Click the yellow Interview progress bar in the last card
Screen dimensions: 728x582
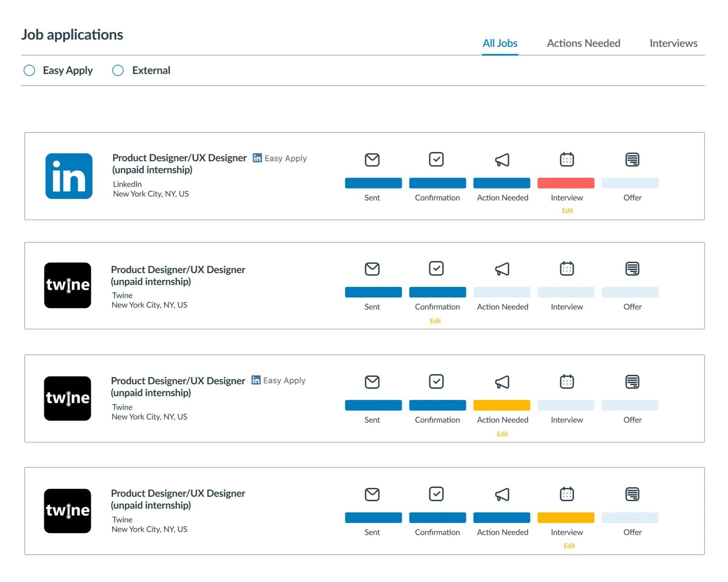click(x=565, y=518)
